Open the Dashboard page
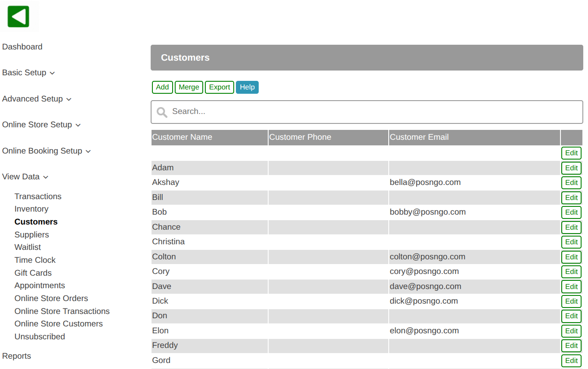 click(x=22, y=47)
